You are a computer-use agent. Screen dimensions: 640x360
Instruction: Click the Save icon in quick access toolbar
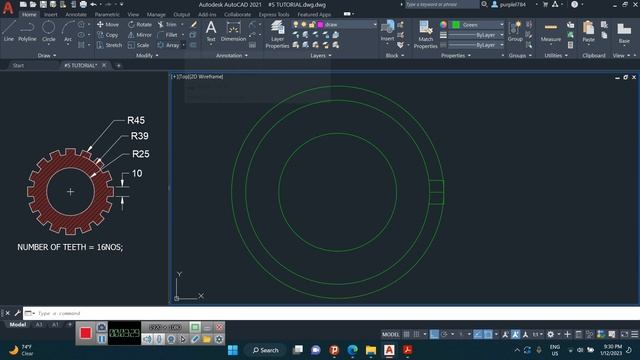tap(43, 4)
